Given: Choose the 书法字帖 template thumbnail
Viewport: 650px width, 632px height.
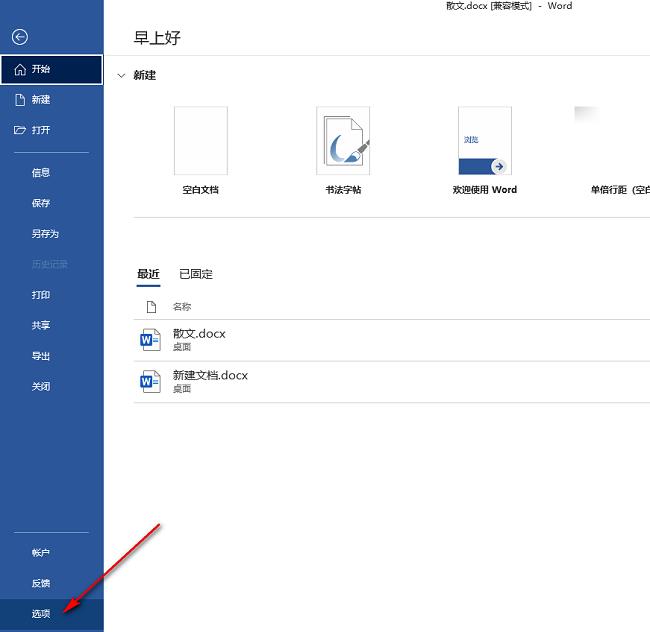Looking at the screenshot, I should [343, 141].
